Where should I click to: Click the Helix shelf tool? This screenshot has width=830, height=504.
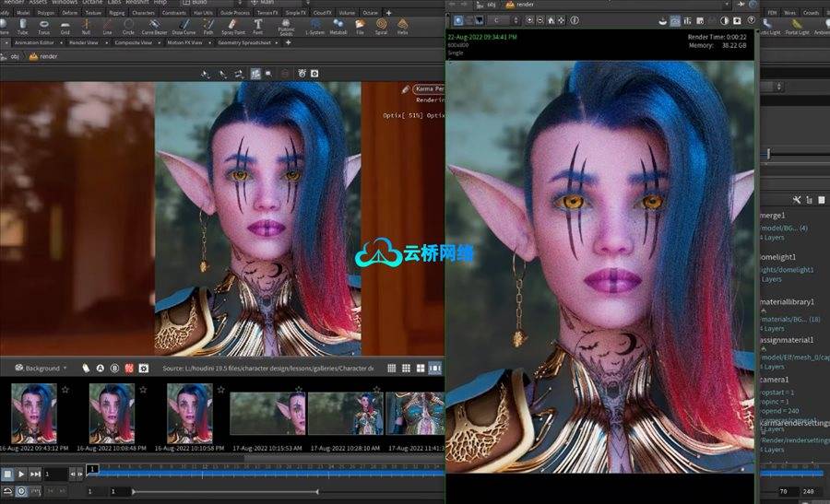pyautogui.click(x=402, y=27)
